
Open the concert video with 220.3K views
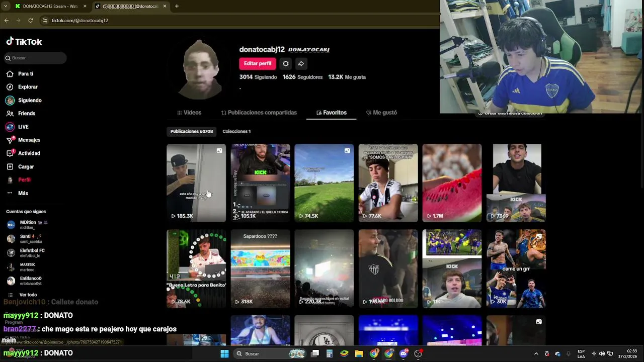click(x=324, y=268)
